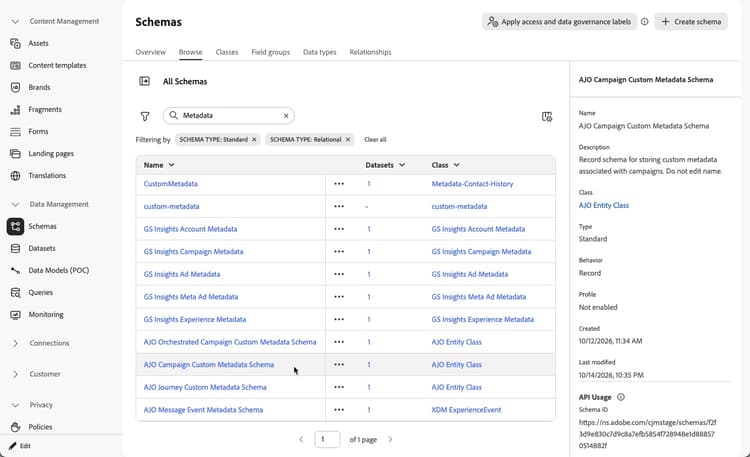Switch to the Classes tab
The width and height of the screenshot is (750, 457).
pyautogui.click(x=227, y=52)
